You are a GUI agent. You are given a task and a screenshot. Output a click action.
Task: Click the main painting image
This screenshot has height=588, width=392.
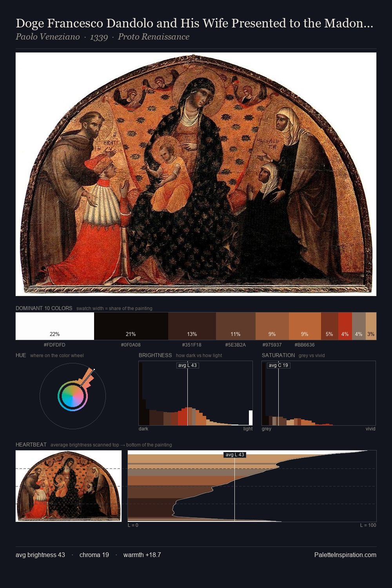196,174
